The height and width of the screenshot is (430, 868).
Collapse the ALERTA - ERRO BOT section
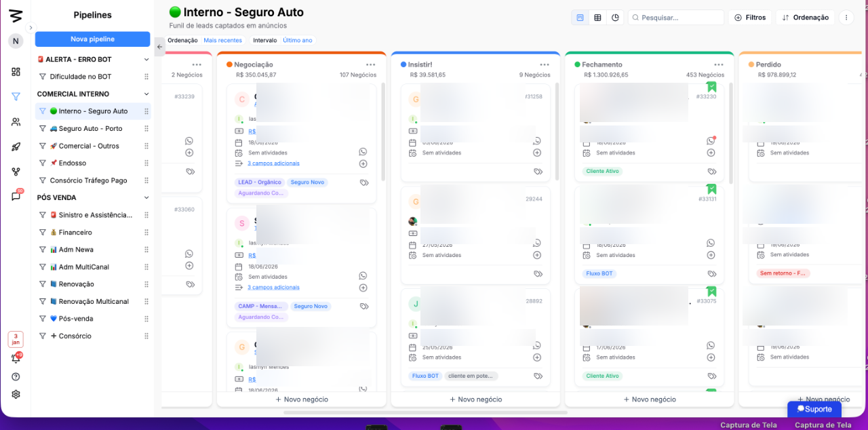click(146, 60)
